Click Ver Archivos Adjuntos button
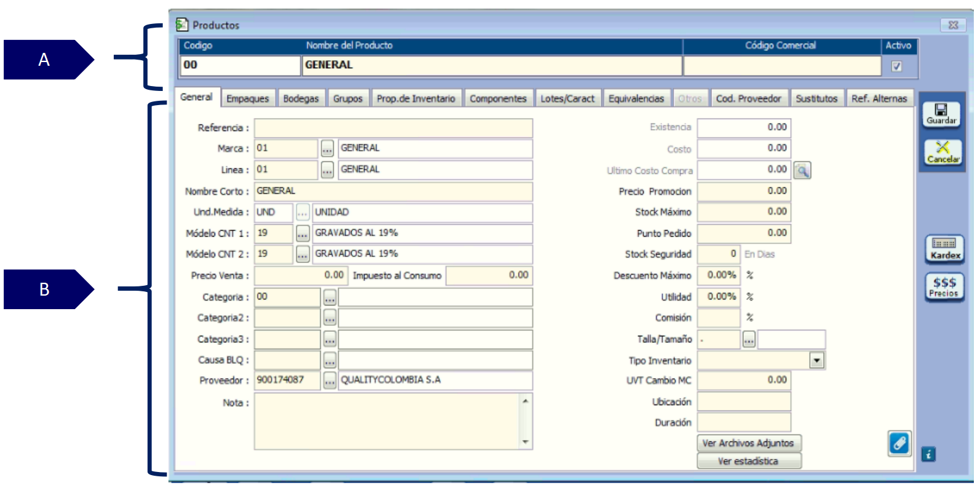This screenshot has height=488, width=980. point(749,443)
